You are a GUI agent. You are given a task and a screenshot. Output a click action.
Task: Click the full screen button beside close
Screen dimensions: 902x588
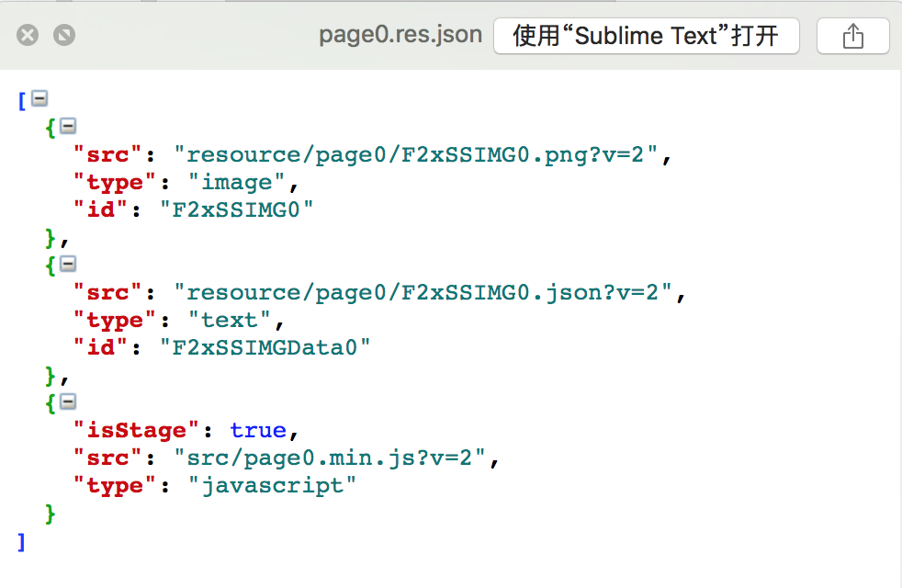(64, 36)
